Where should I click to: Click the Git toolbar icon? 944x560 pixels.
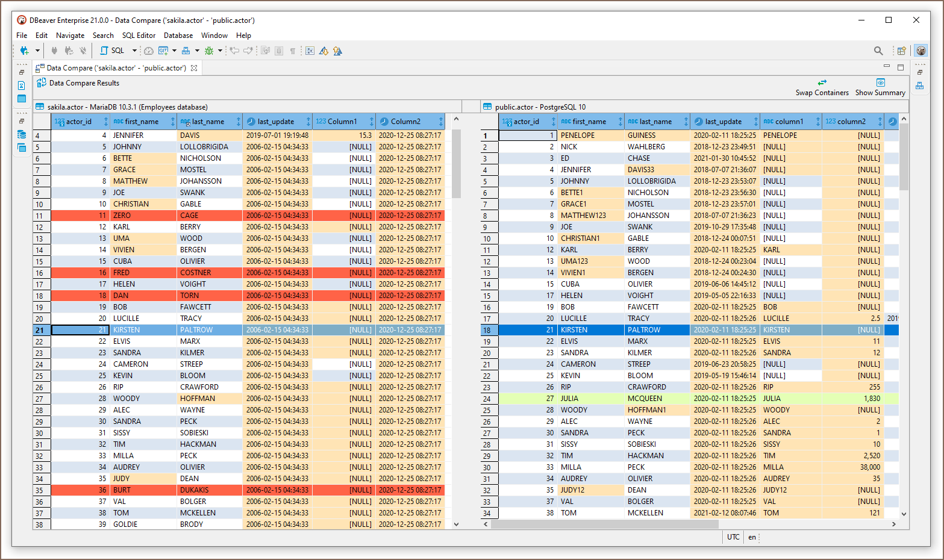coord(163,51)
